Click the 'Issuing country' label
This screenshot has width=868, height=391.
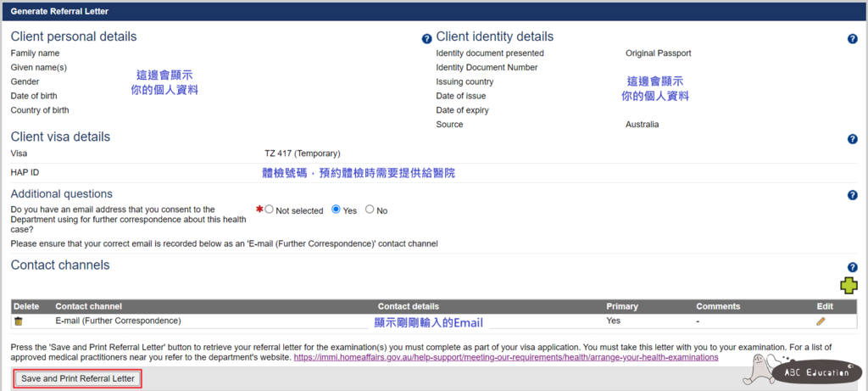click(x=465, y=81)
